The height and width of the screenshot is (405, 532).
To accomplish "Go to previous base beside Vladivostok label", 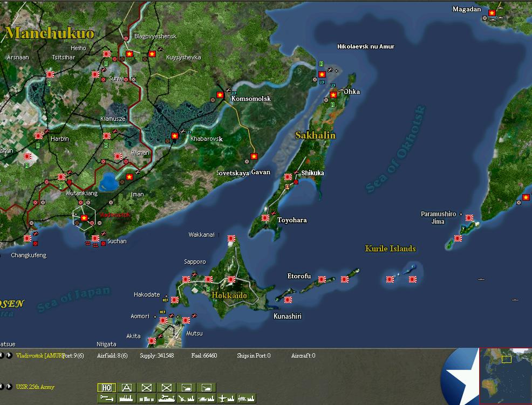I will point(2,355).
